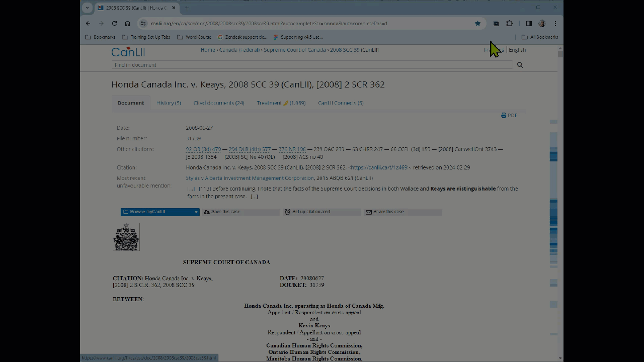Open the Chrome three-dot menu
Screen dimensions: 644x362
pyautogui.click(x=555, y=24)
